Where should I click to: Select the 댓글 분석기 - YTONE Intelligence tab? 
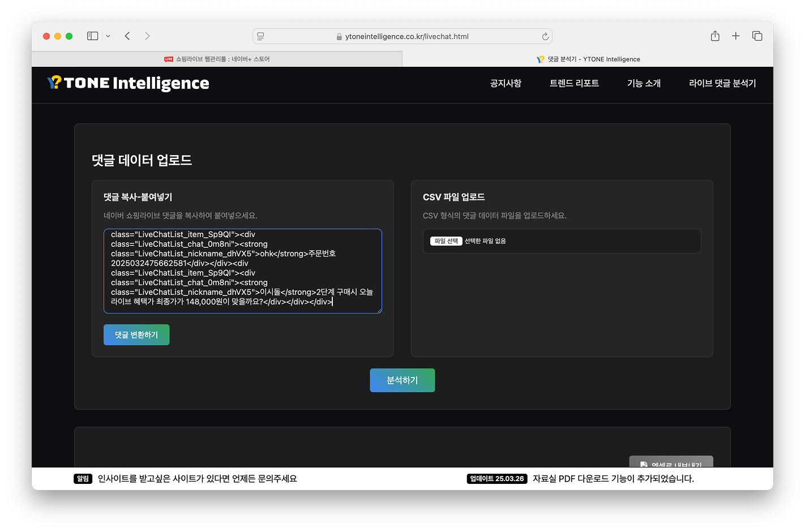[588, 59]
